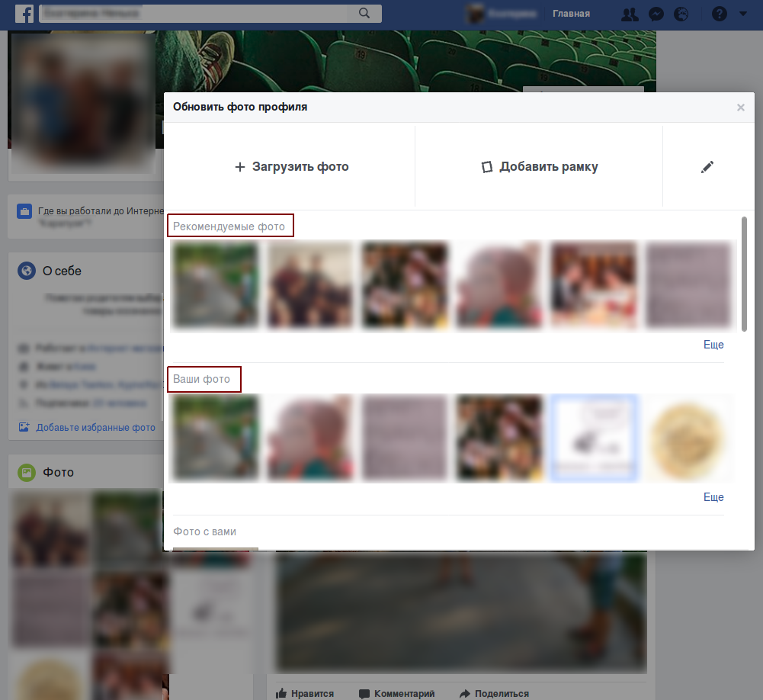Image resolution: width=763 pixels, height=700 pixels.
Task: Open the help question mark icon
Action: pos(719,14)
